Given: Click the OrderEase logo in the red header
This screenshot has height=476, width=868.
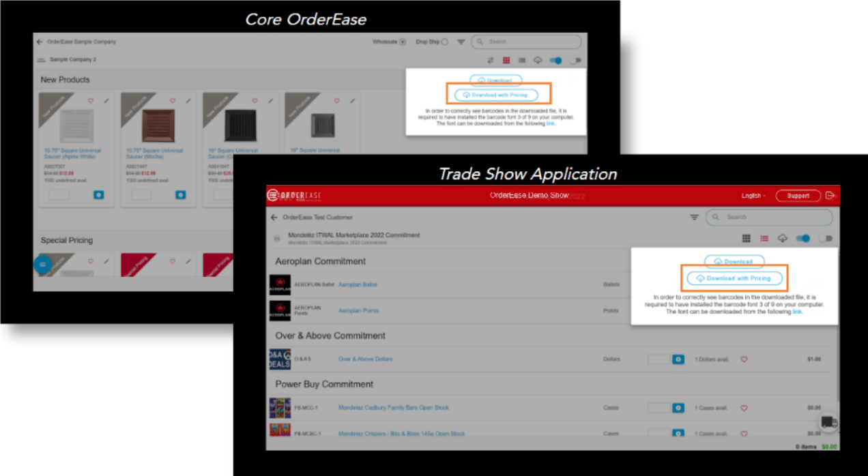Looking at the screenshot, I should (294, 195).
